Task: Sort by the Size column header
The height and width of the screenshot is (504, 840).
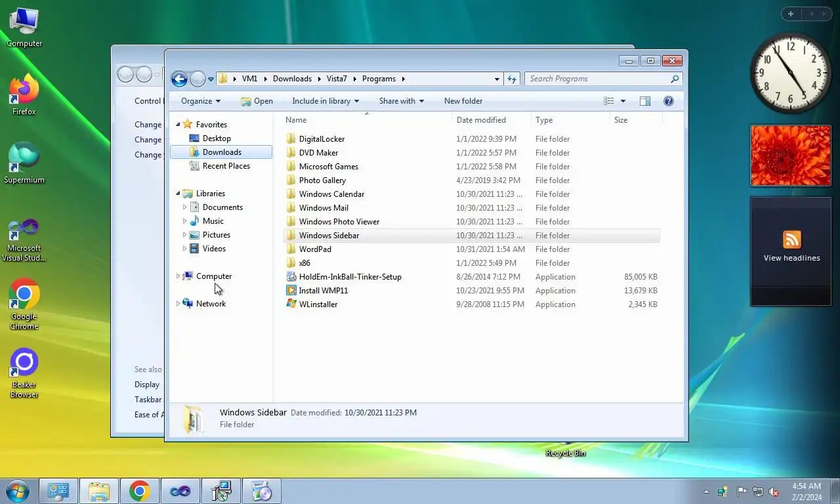Action: point(636,120)
